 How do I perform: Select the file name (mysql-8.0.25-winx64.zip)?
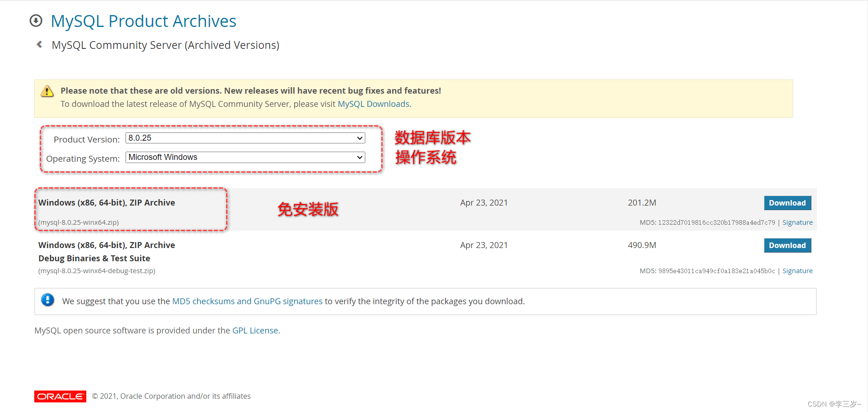pyautogui.click(x=79, y=222)
